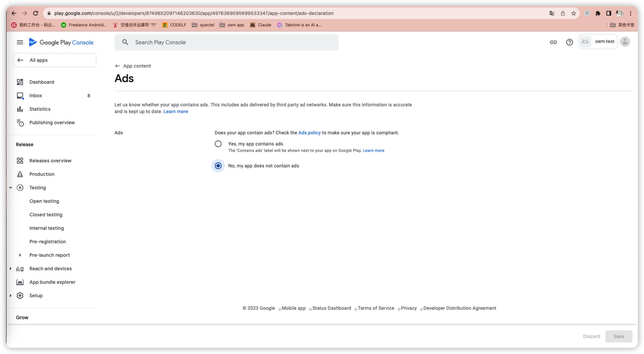This screenshot has width=644, height=354.
Task: Click the Publishing overview clock icon
Action: pos(20,123)
